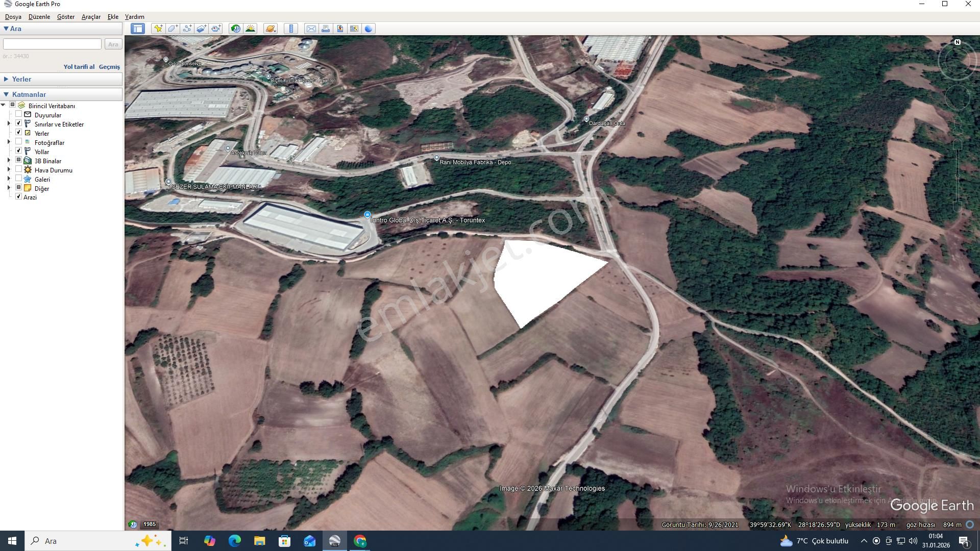Open the Dosya menu
The image size is (980, 551).
(x=13, y=17)
